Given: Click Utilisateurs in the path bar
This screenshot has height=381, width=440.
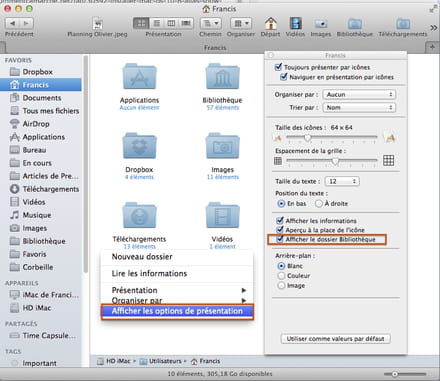Looking at the screenshot, I should click(x=161, y=361).
